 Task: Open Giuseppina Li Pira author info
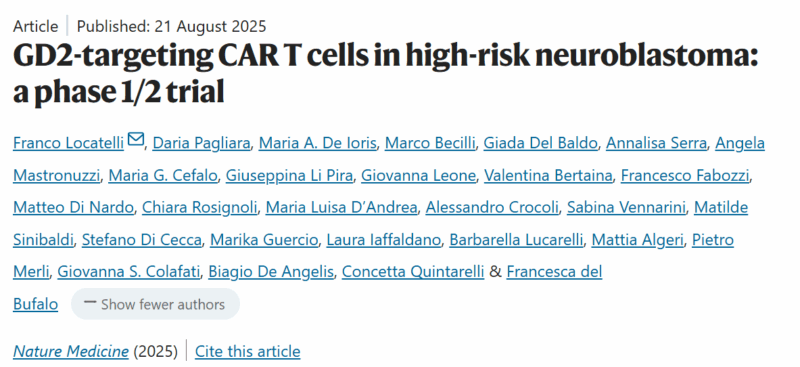289,176
